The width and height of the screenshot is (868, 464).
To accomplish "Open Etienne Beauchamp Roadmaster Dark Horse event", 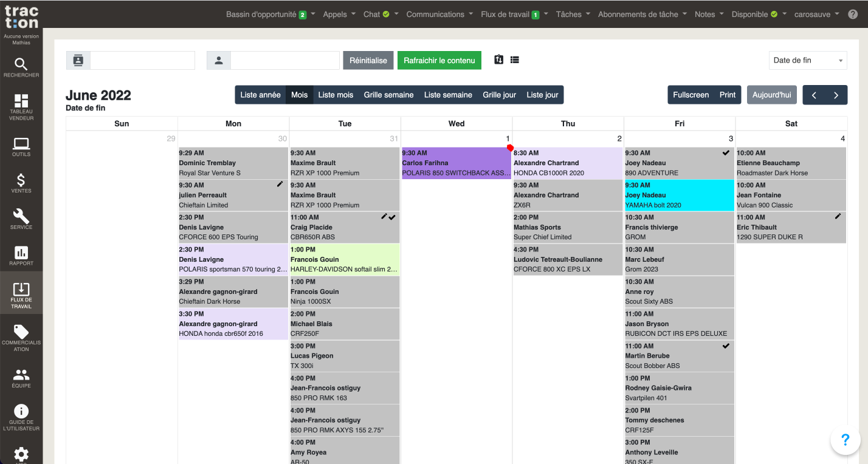I will (791, 163).
